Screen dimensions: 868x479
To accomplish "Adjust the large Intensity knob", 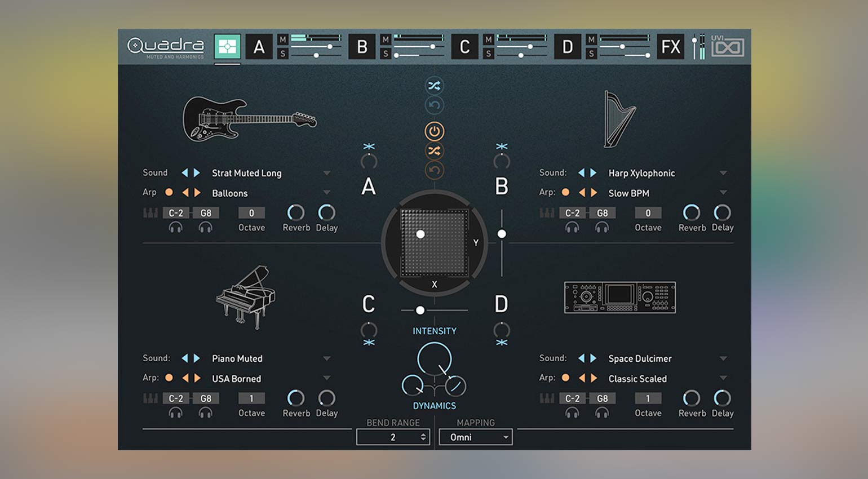I will coord(434,359).
